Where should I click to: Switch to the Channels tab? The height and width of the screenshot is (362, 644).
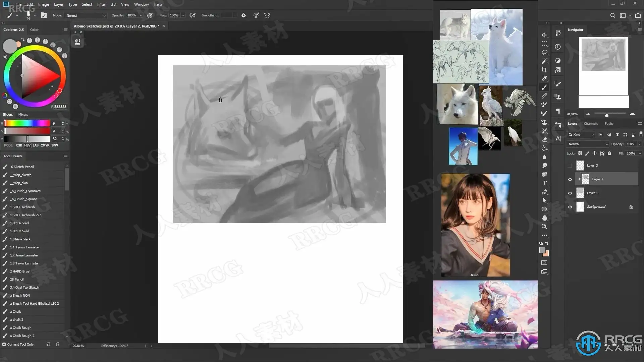point(591,123)
